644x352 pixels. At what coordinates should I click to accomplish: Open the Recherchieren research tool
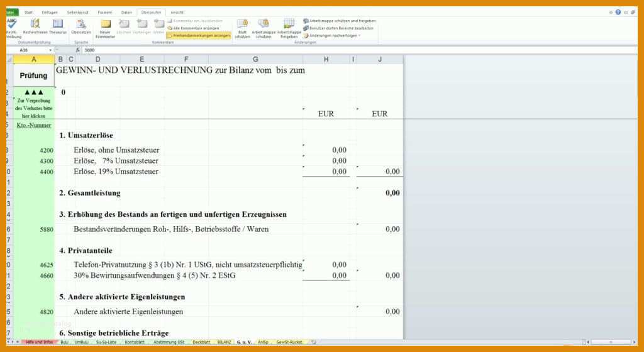click(x=35, y=26)
